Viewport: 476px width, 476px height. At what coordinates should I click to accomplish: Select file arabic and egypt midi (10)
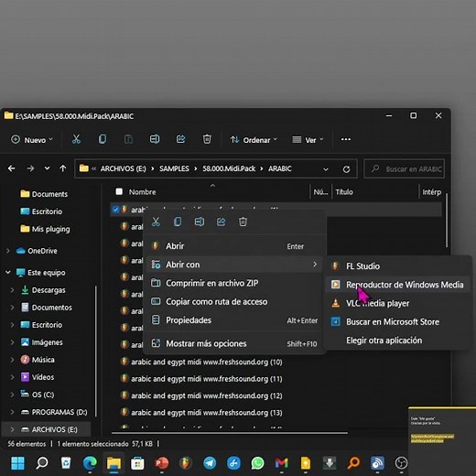point(207,362)
